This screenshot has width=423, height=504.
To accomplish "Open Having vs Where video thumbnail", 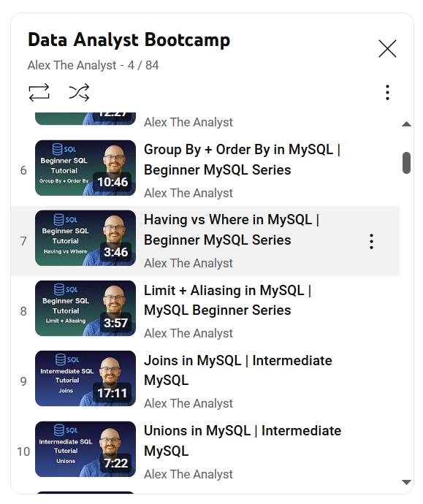I will click(x=85, y=238).
